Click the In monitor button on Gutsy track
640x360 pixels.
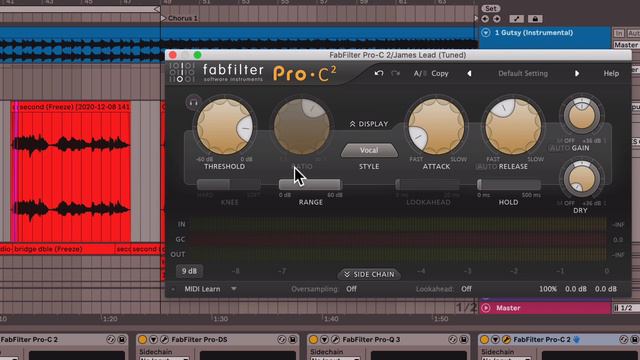tap(619, 33)
